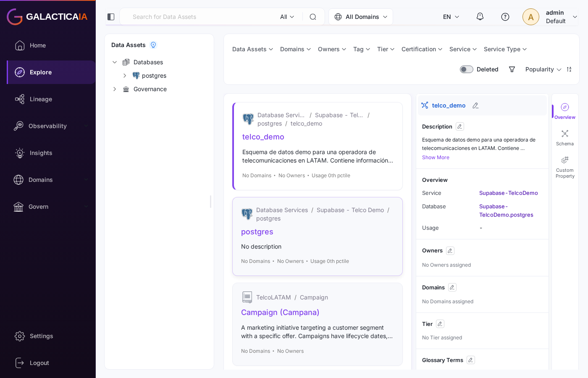
Task: Open Supabase-TelcoDemo service link
Action: click(x=509, y=193)
